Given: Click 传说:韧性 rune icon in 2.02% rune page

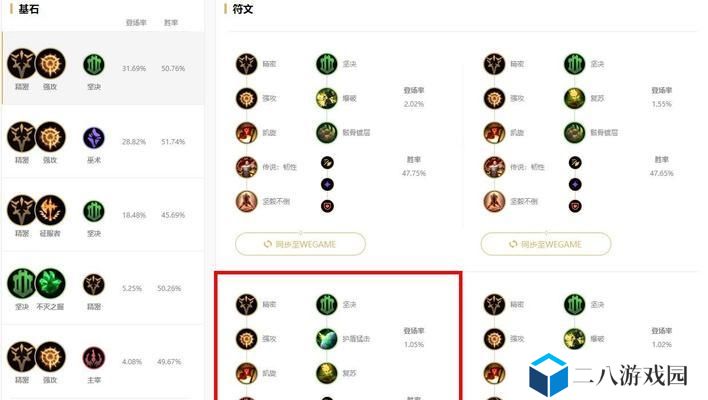Looking at the screenshot, I should (x=247, y=167).
